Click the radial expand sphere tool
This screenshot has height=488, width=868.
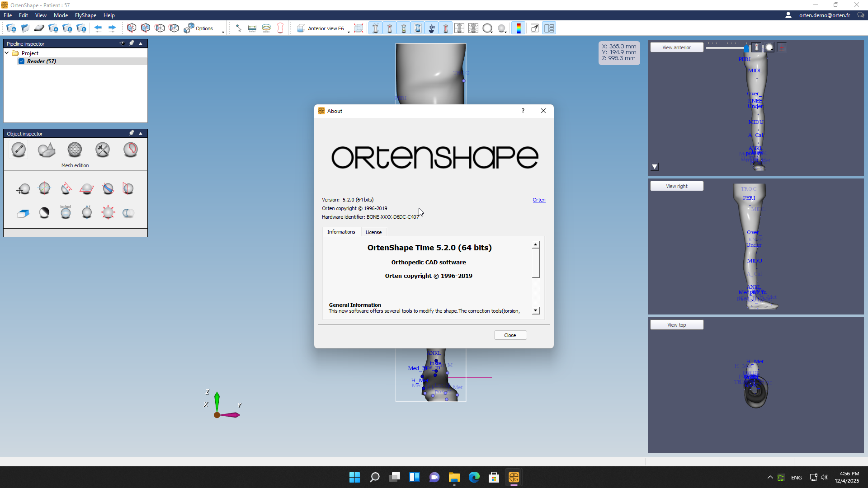[108, 212]
